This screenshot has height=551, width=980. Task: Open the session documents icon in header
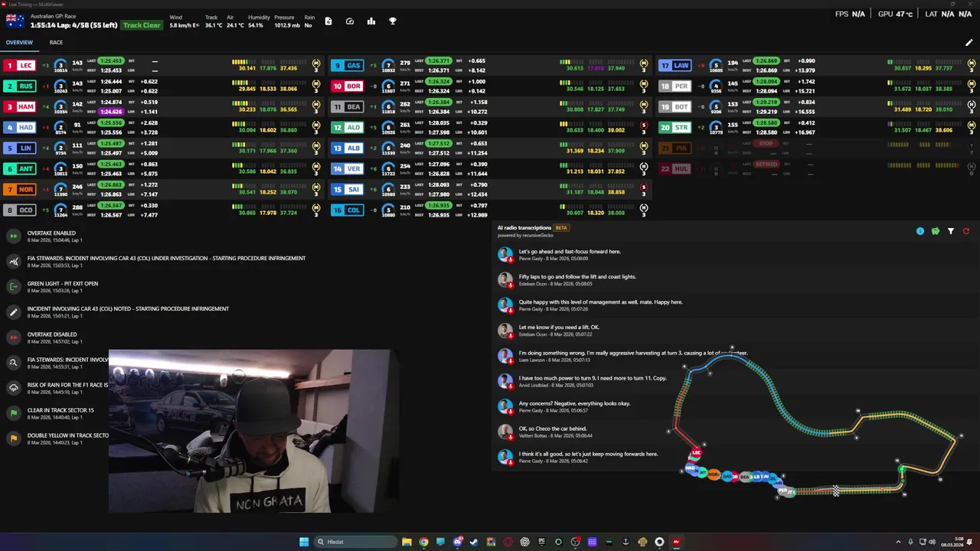point(328,21)
